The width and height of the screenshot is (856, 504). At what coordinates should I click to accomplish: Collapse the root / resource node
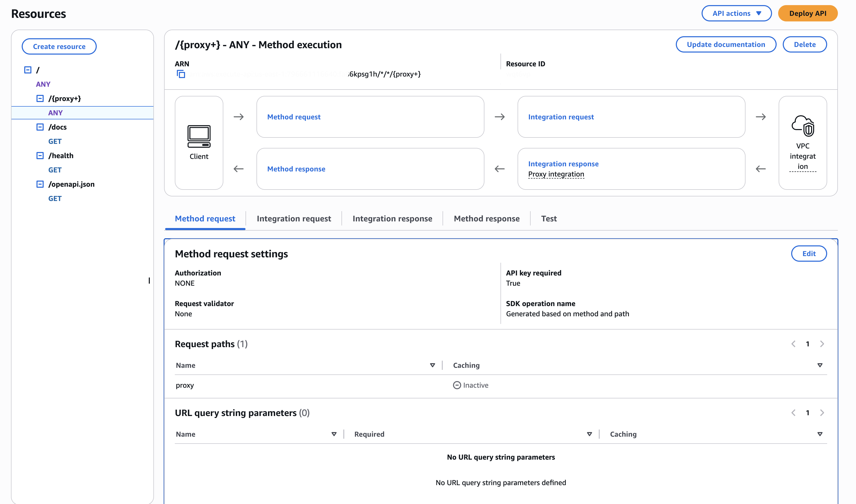28,70
